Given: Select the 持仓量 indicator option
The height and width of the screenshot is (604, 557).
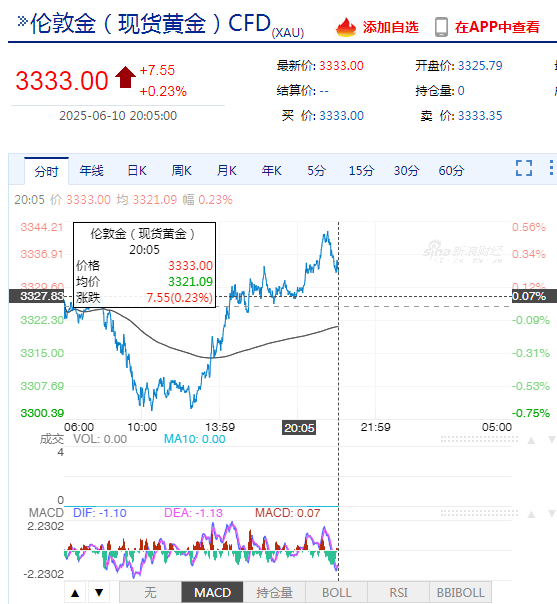Looking at the screenshot, I should 274,592.
